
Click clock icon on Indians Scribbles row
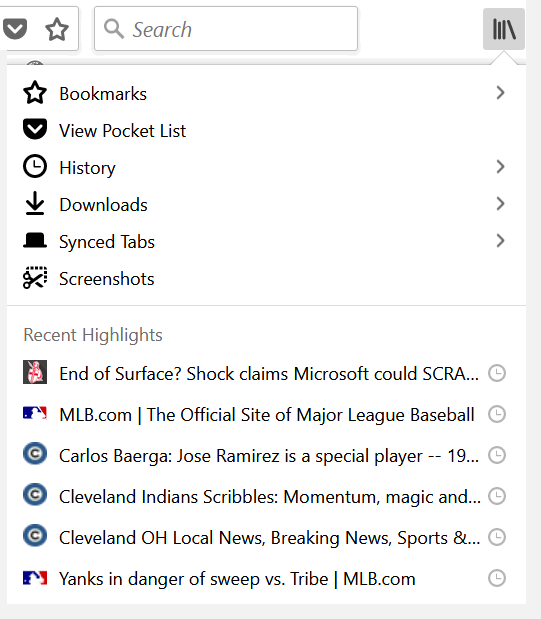[x=497, y=496]
